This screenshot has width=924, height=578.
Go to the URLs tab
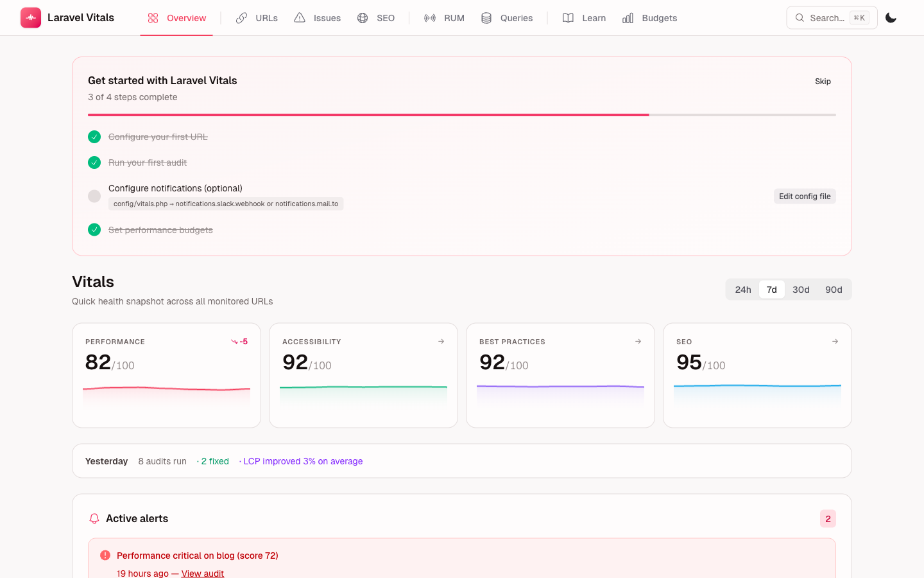point(257,18)
